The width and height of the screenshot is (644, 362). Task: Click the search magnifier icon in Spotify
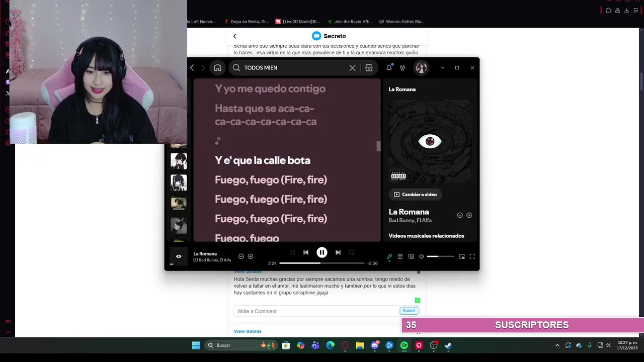(x=236, y=68)
